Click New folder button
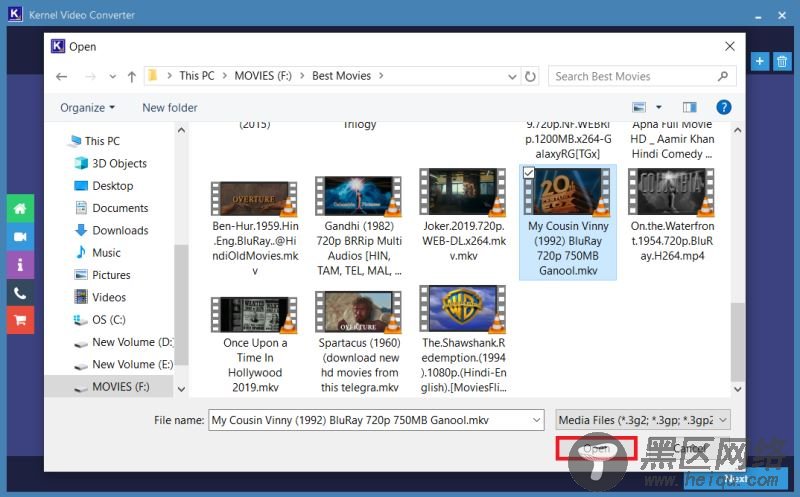800x497 pixels. [169, 108]
